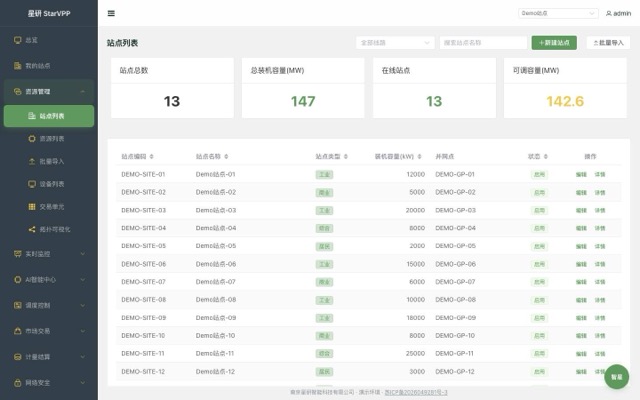Click 详情 for DEMO-SITE-04
Screen dimensions: 640x400
[x=600, y=228]
